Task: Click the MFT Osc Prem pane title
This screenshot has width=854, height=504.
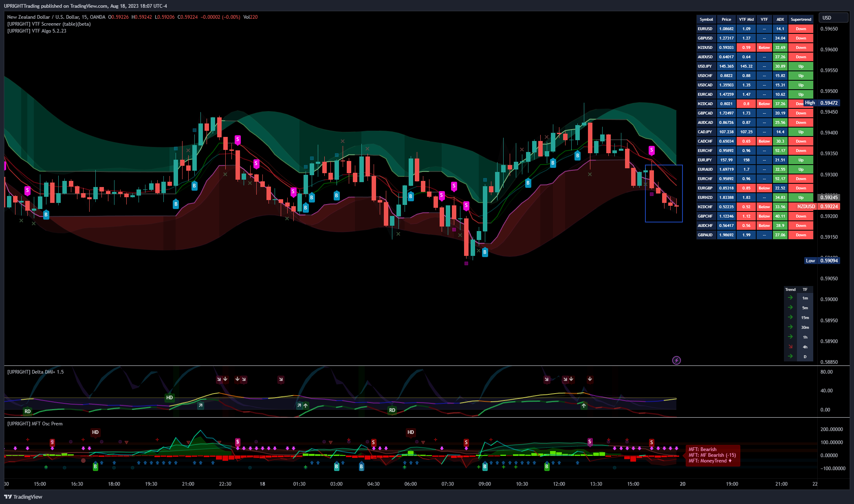Action: click(35, 424)
